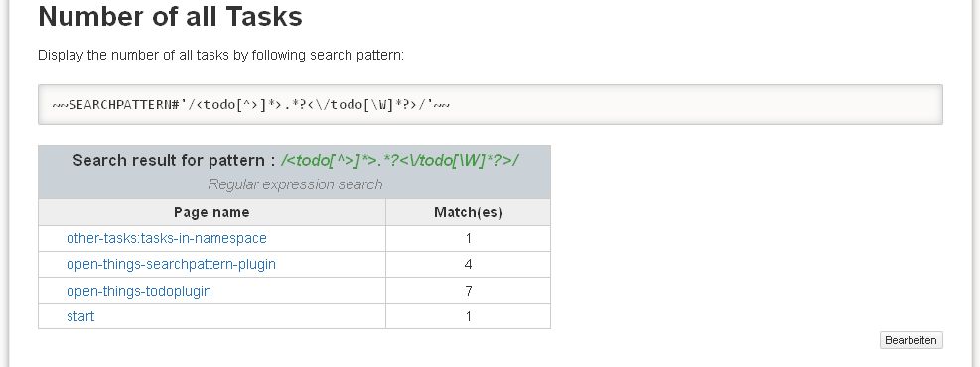Open the other-tasks:tasks-in-namespace page link
The image size is (980, 367).
(166, 238)
